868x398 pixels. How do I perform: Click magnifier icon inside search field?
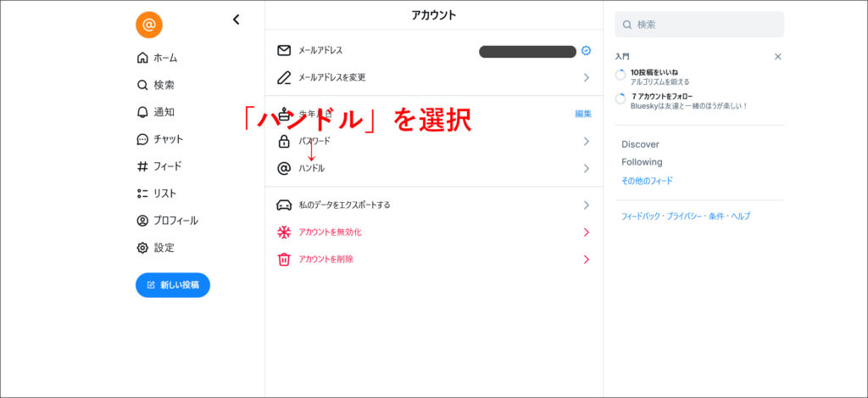point(627,25)
